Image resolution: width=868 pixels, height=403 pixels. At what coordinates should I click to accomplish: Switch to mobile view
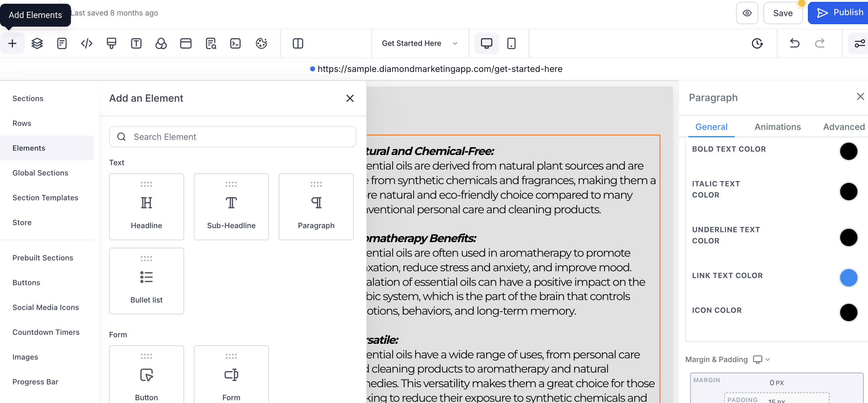click(x=511, y=43)
